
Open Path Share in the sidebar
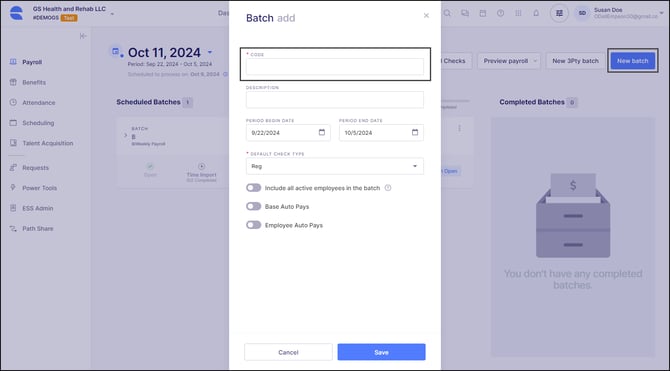(38, 229)
